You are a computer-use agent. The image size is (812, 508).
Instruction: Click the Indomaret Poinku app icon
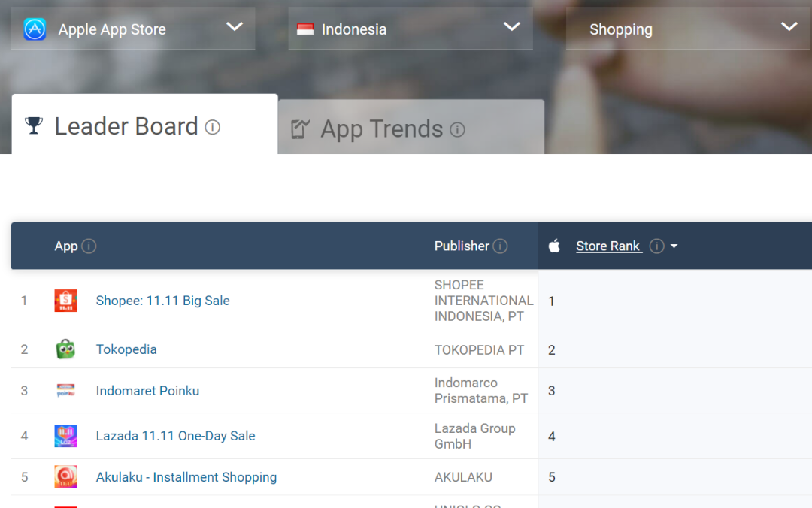click(x=65, y=391)
